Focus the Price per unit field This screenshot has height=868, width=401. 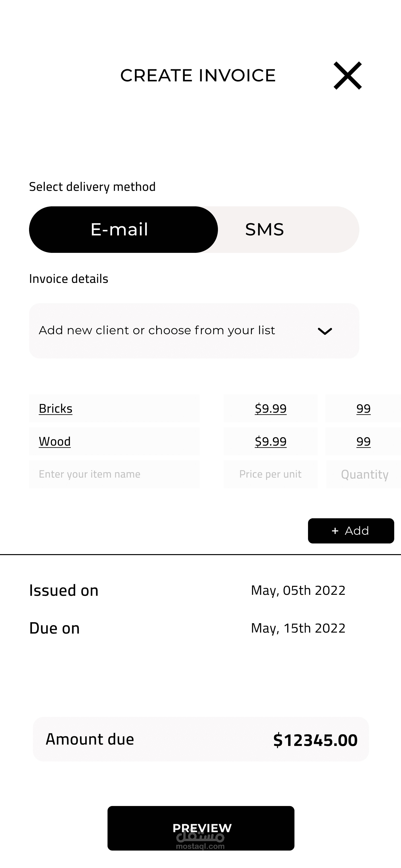(270, 474)
